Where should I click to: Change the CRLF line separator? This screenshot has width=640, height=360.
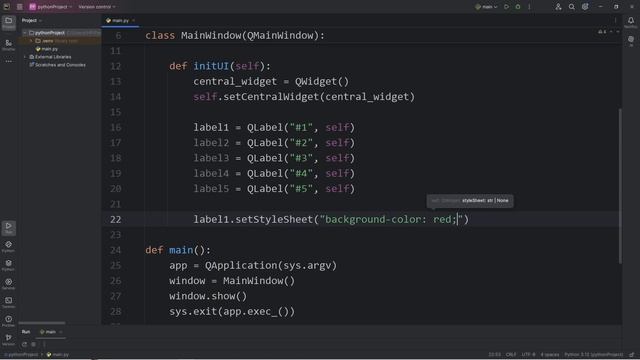click(x=511, y=355)
